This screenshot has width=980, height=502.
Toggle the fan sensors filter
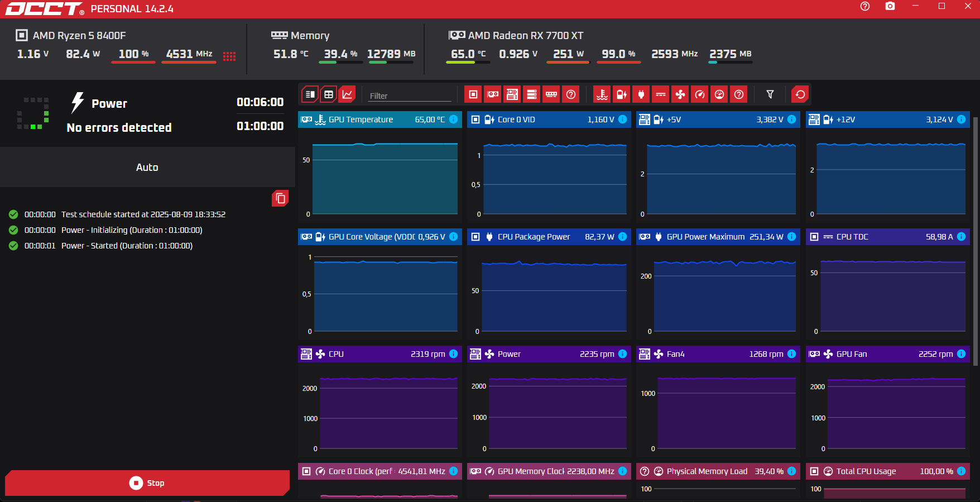[x=680, y=94]
